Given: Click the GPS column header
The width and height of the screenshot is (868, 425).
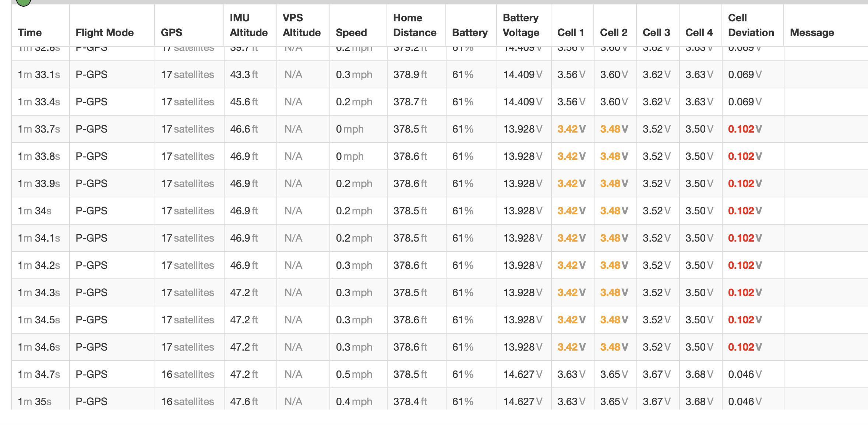Looking at the screenshot, I should click(172, 32).
